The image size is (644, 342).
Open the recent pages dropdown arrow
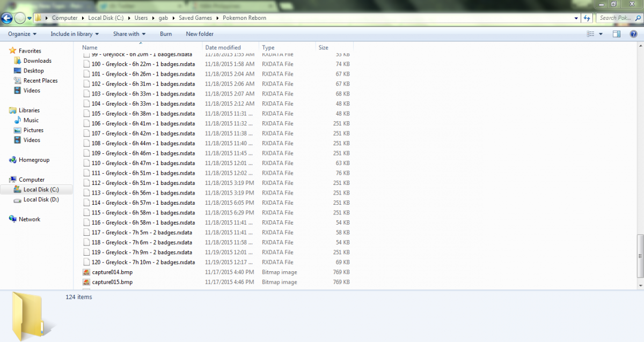[29, 18]
